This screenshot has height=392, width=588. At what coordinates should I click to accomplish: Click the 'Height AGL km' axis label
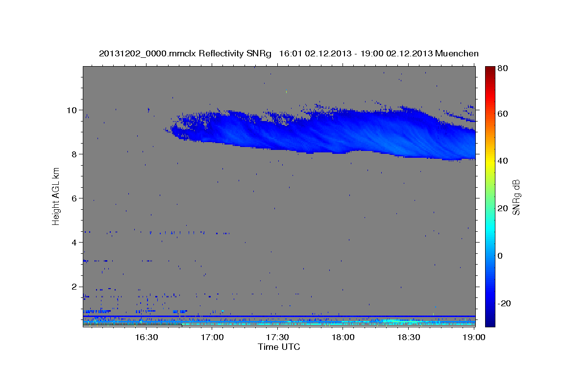click(x=56, y=196)
